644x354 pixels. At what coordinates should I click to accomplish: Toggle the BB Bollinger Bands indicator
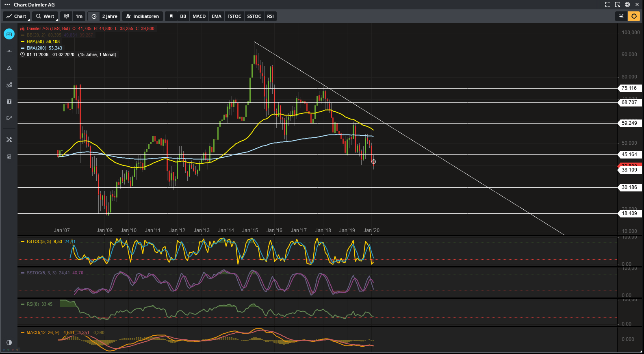[x=183, y=16]
